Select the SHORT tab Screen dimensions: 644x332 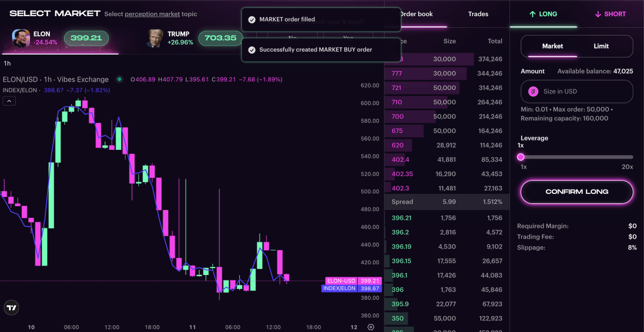(x=610, y=14)
